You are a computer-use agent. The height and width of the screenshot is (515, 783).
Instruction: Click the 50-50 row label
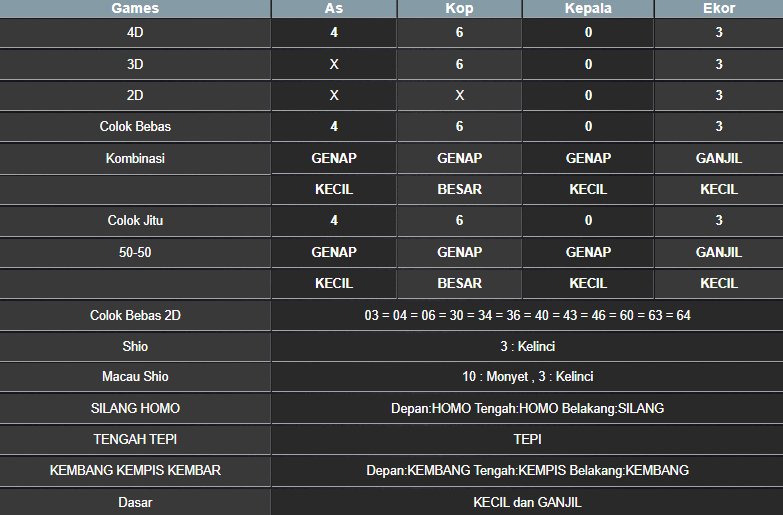[135, 252]
